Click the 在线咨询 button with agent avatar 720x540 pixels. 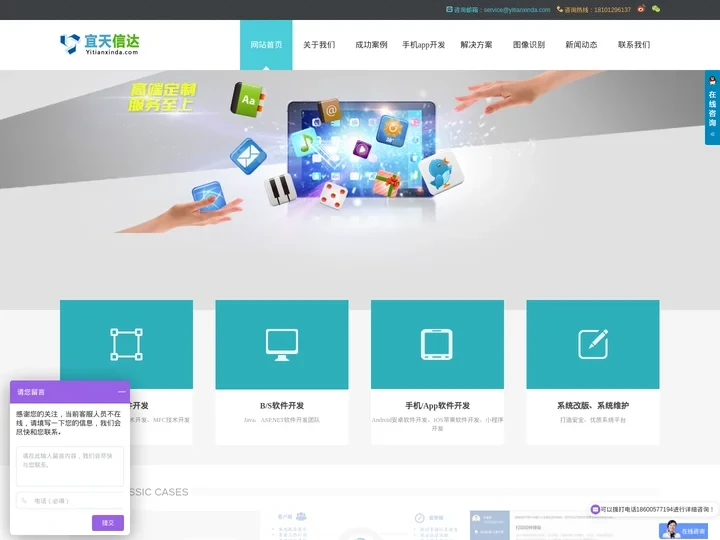coord(683,530)
